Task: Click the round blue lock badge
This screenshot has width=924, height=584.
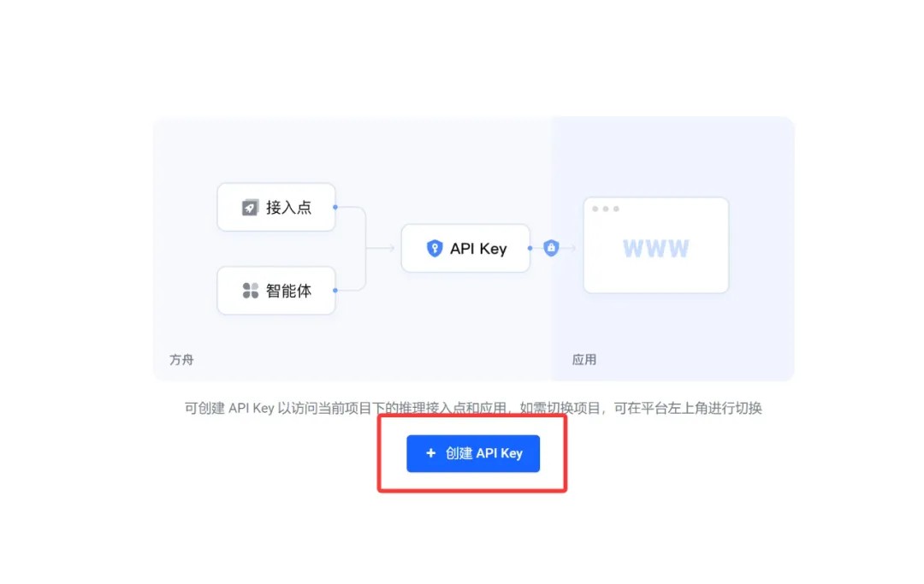Action: pos(551,248)
